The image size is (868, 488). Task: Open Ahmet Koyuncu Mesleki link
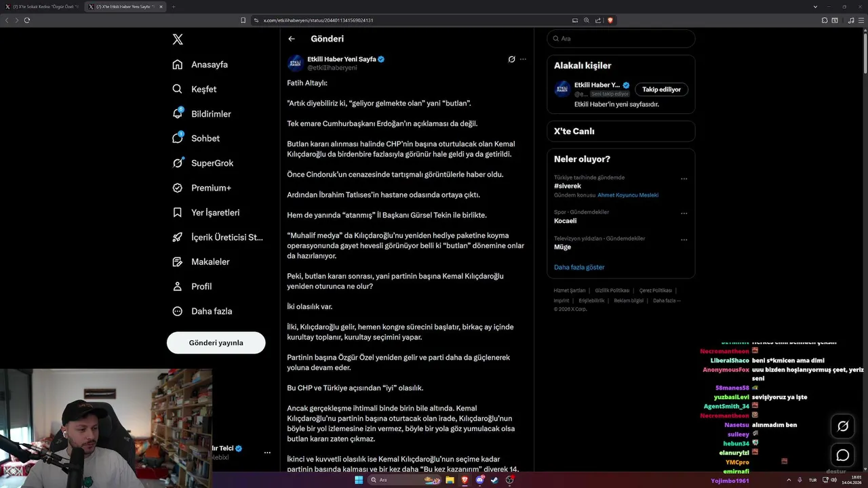[x=628, y=195]
